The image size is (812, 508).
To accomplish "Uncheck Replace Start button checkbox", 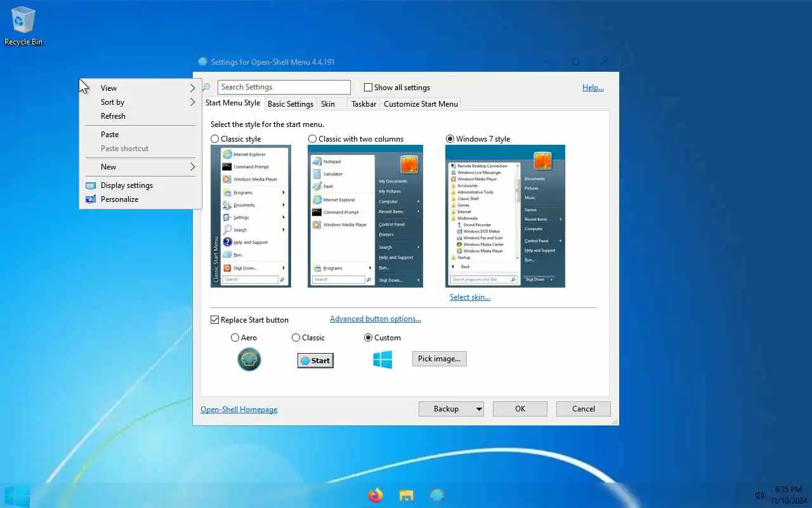I will [215, 320].
